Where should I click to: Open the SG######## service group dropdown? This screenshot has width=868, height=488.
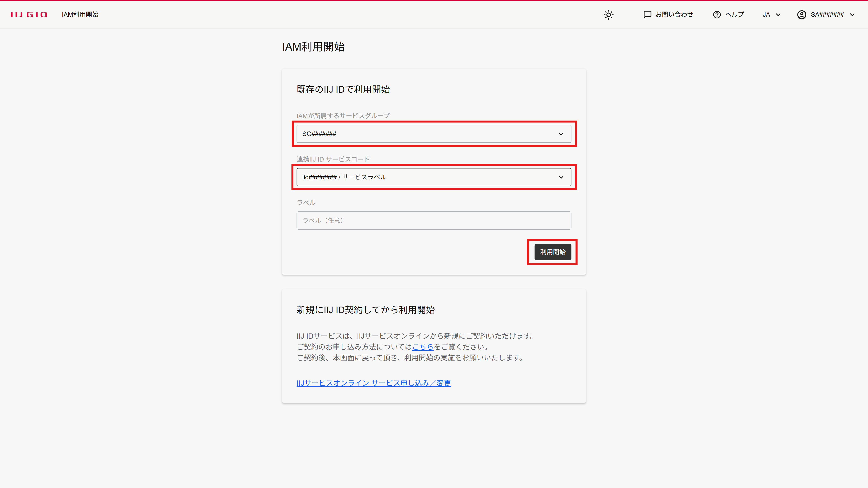434,134
